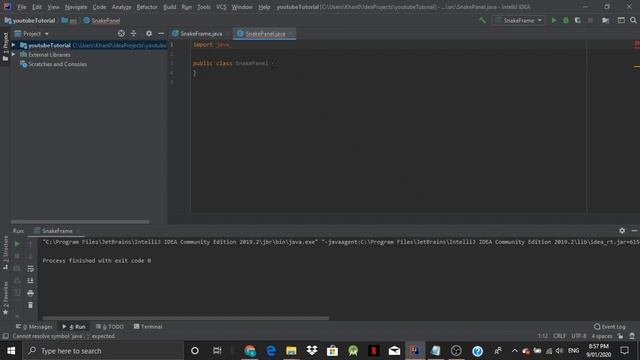Click the editor code line 'public class SnakePanel'
This screenshot has width=640, height=360.
point(231,63)
